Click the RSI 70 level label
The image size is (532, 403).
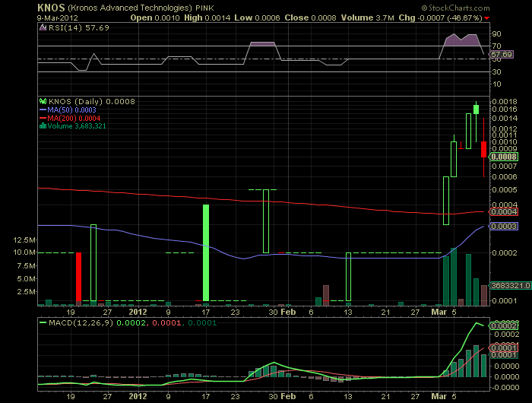pos(497,46)
